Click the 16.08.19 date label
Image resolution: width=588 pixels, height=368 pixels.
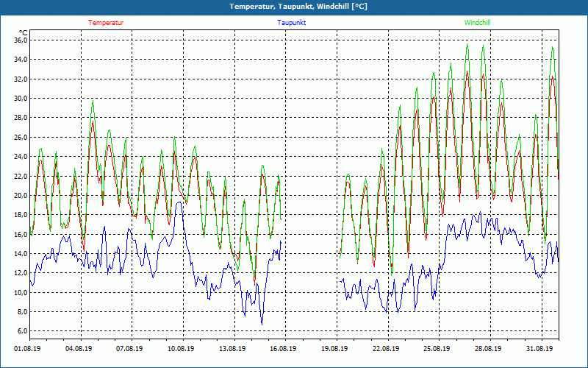coord(283,349)
